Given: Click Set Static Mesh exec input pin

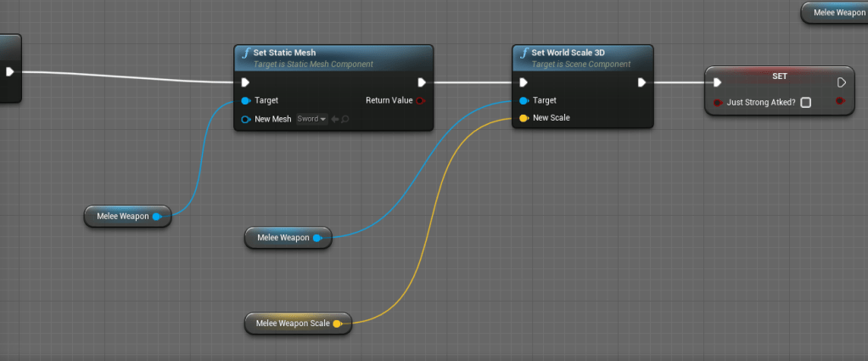Looking at the screenshot, I should 245,82.
